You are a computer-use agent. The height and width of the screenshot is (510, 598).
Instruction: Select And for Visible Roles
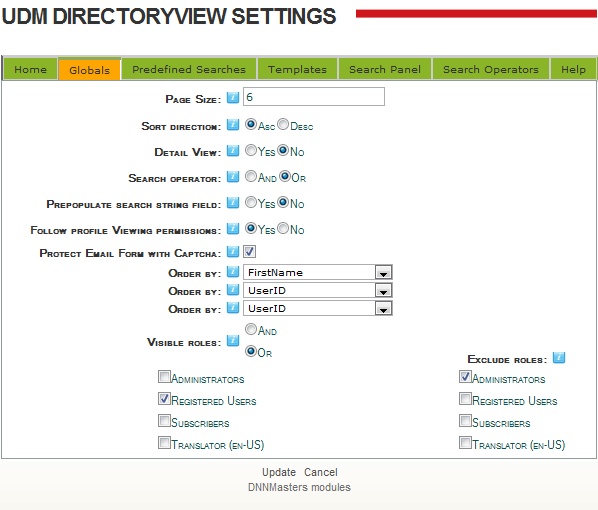251,329
